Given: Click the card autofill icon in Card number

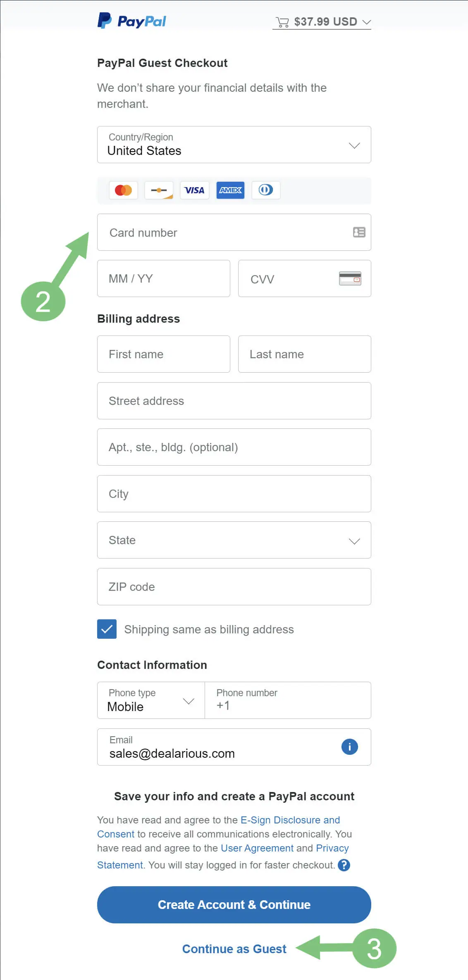Looking at the screenshot, I should pos(359,232).
